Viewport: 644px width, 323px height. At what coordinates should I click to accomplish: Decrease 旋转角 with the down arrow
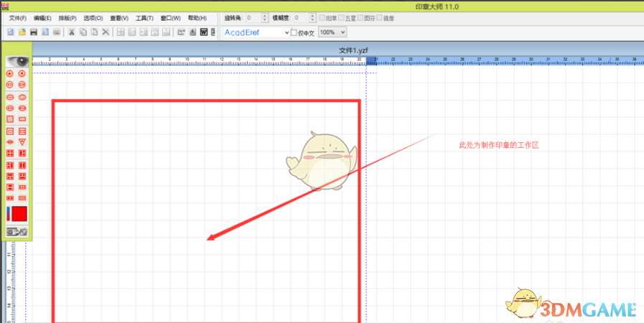point(264,20)
